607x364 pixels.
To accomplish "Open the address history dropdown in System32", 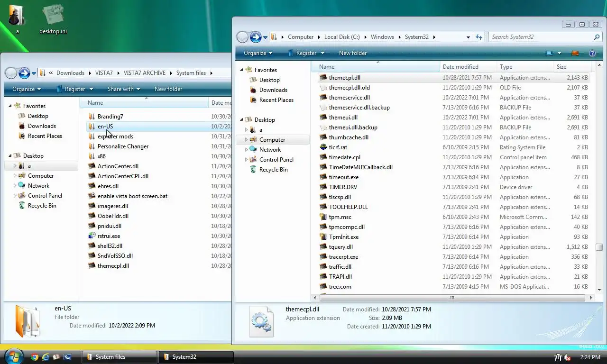I will coord(468,37).
